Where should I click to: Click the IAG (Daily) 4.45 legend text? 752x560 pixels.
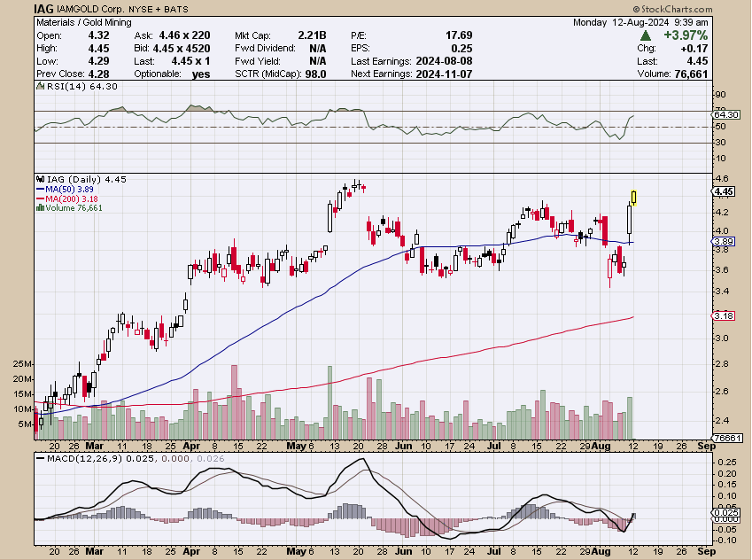87,180
